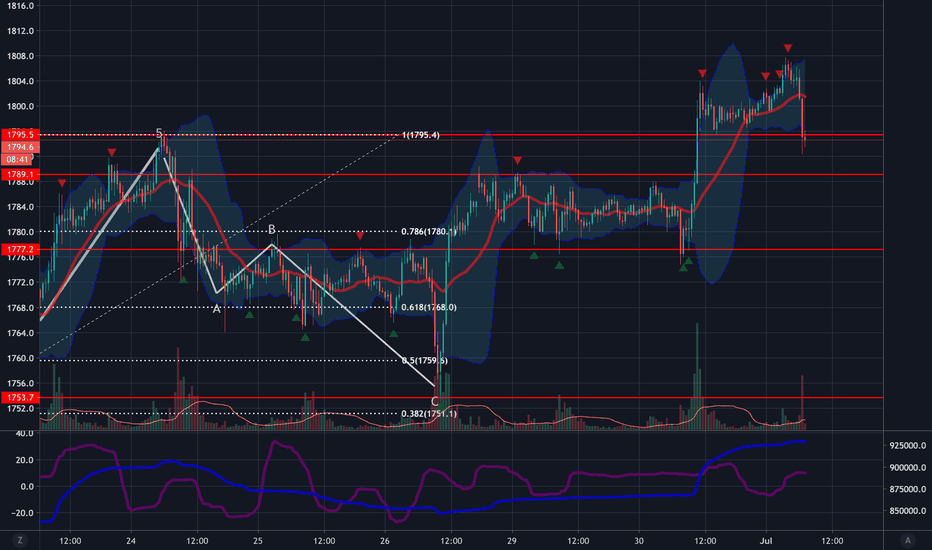The width and height of the screenshot is (932, 550).
Task: Click the 1784.0 price scale value
Action: click(20, 207)
